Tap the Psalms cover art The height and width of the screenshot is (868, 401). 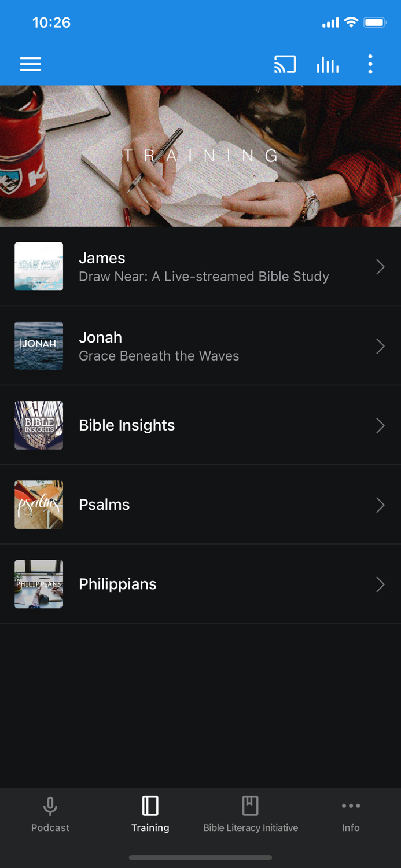38,505
